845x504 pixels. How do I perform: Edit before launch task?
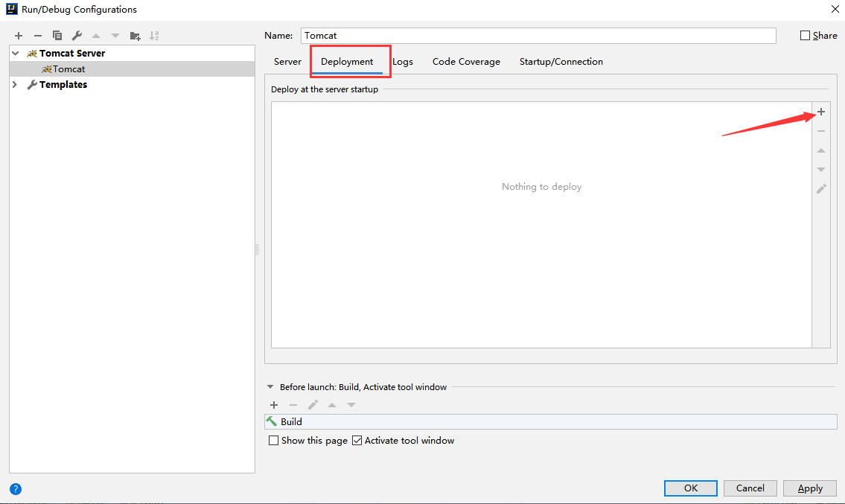click(x=313, y=405)
